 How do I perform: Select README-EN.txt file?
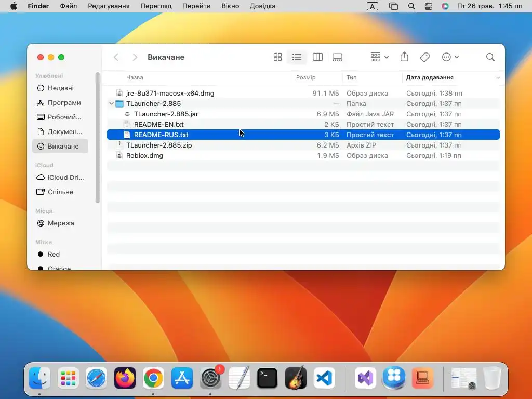coord(303,124)
